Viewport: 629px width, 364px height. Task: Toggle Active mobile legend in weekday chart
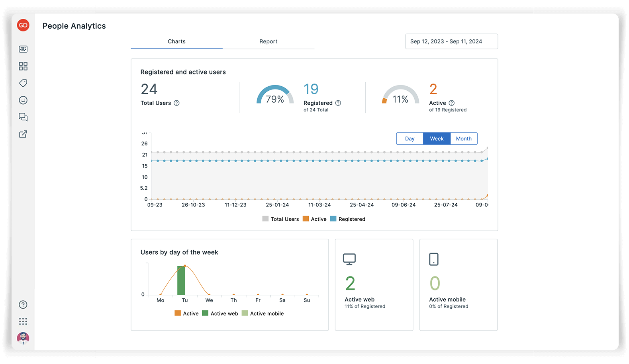click(x=263, y=313)
